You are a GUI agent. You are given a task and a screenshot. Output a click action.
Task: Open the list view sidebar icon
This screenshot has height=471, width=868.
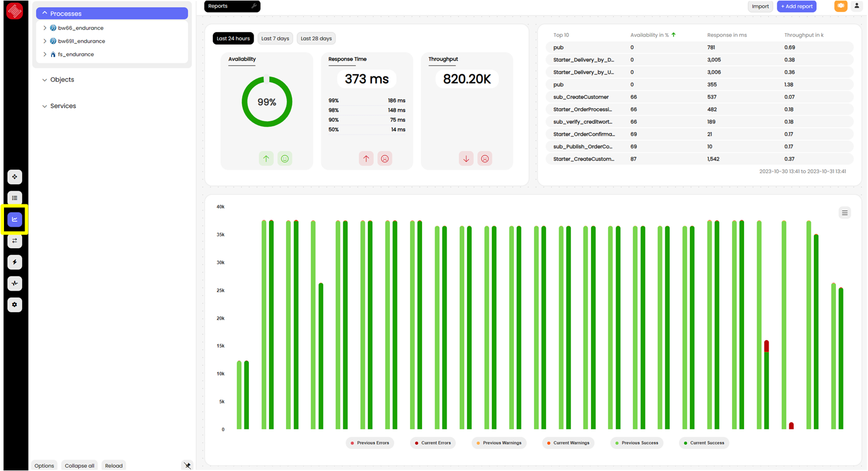pyautogui.click(x=15, y=198)
